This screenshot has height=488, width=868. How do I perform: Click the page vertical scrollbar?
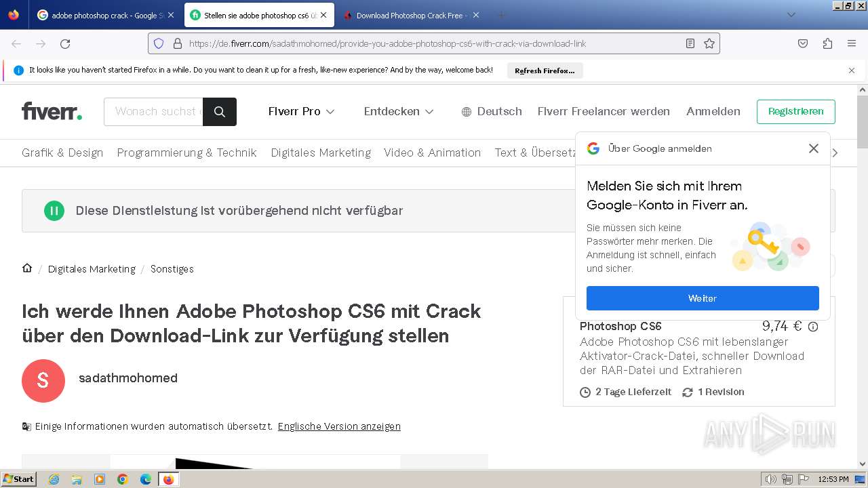point(863,122)
